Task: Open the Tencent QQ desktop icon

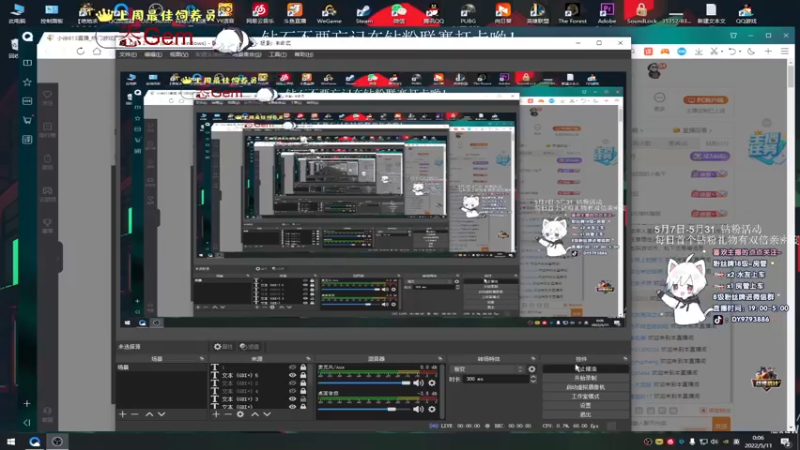Action: (433, 13)
